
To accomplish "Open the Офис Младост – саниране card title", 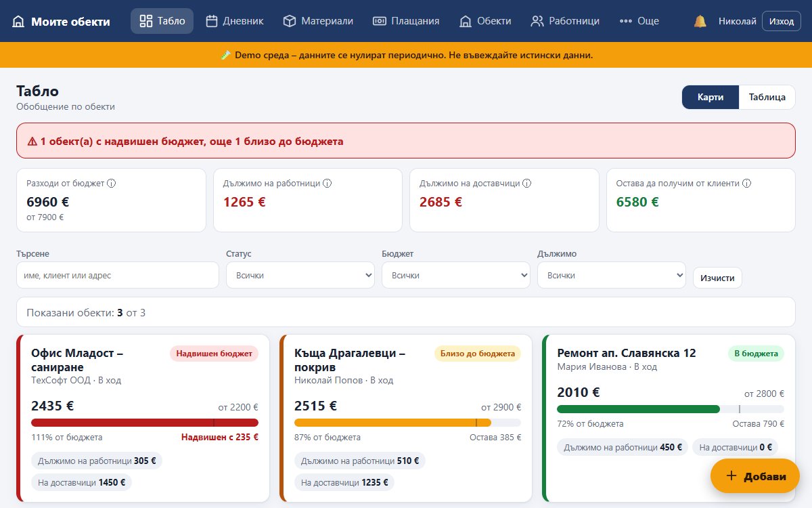I will pos(77,360).
